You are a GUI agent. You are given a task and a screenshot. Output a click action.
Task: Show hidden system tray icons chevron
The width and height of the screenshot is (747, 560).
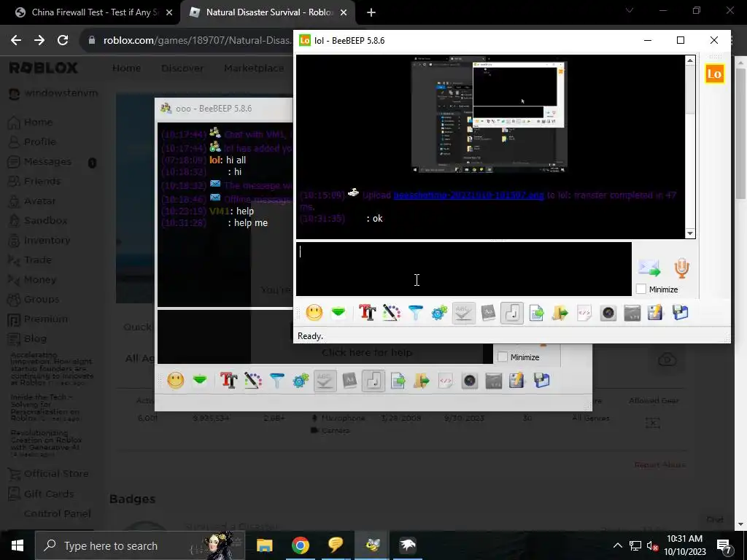pyautogui.click(x=617, y=545)
